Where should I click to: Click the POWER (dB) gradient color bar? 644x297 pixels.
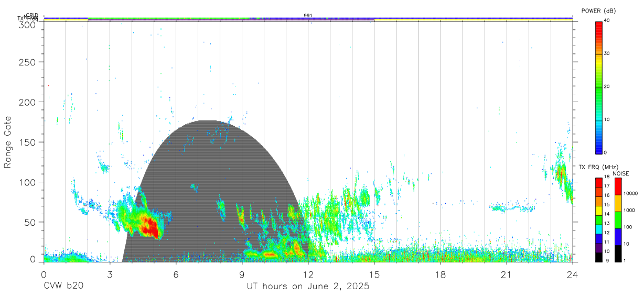click(599, 87)
